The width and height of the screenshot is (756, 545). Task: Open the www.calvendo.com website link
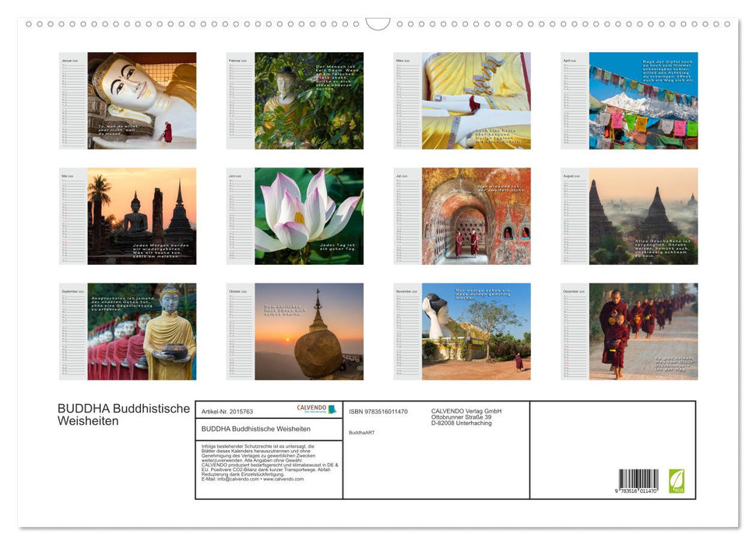pyautogui.click(x=287, y=479)
